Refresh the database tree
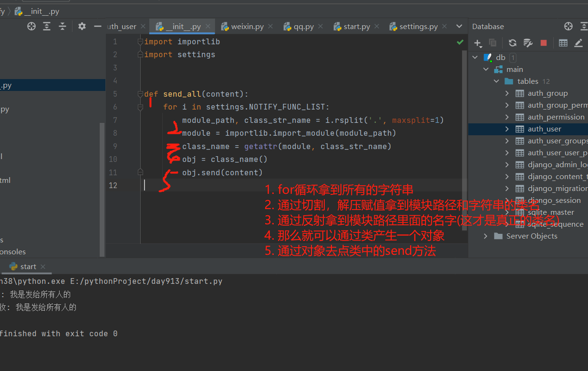This screenshot has height=371, width=588. click(x=513, y=43)
